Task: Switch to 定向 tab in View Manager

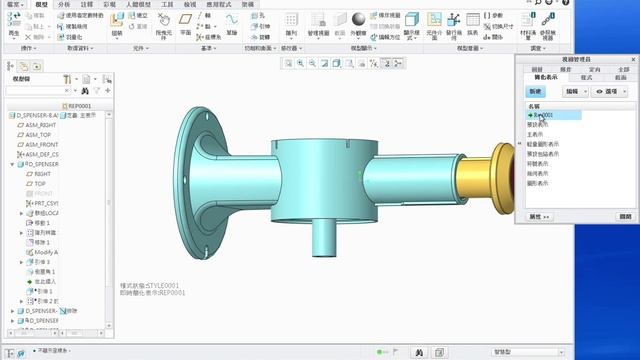Action: tap(595, 69)
